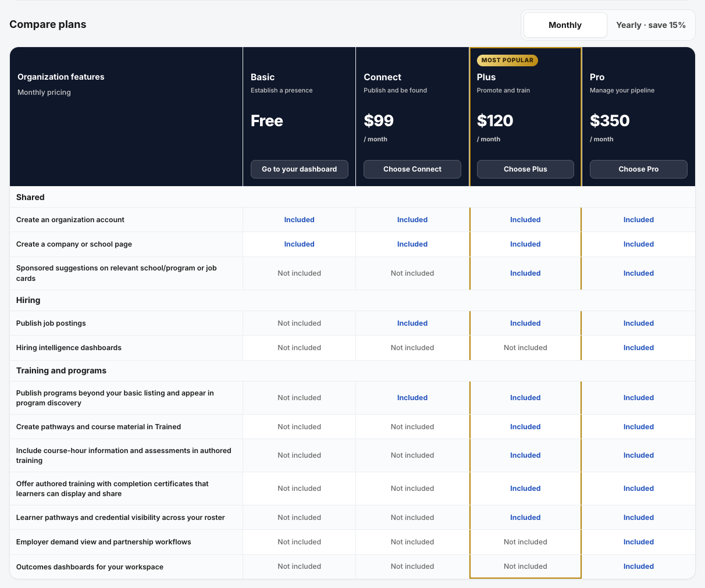
Task: Click Plus Not included for Outcomes dashboards
Action: tap(525, 566)
